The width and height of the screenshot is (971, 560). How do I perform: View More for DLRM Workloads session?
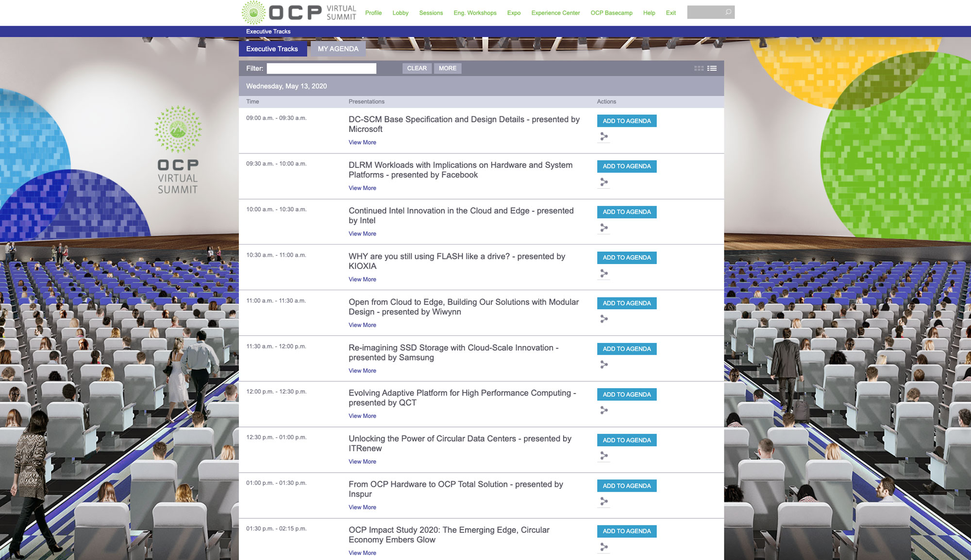(362, 188)
